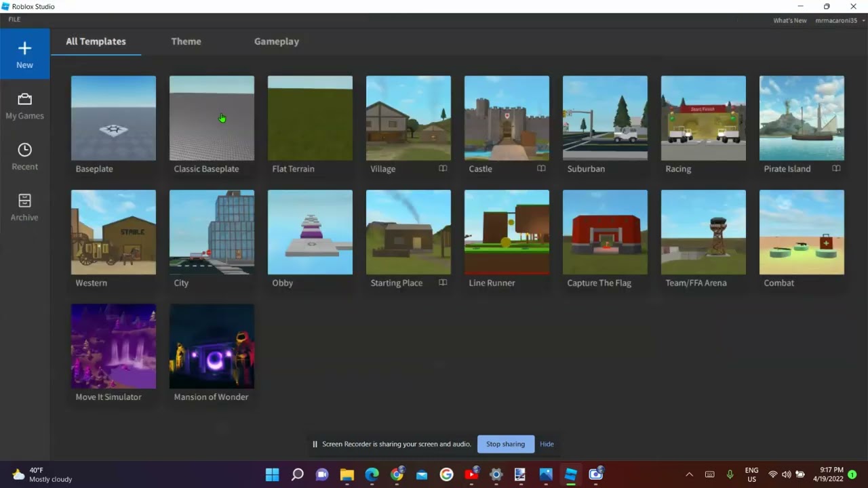Click the volume speaker tray icon
The height and width of the screenshot is (488, 868).
click(x=786, y=474)
